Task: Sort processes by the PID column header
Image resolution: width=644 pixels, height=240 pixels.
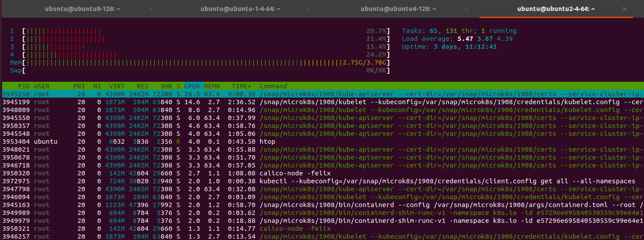Action: click(24, 86)
